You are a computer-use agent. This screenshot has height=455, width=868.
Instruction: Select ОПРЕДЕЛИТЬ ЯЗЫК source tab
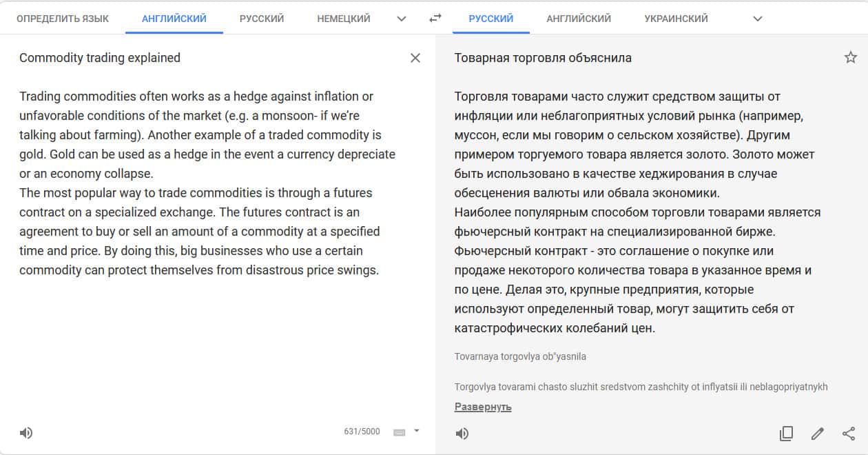[63, 19]
